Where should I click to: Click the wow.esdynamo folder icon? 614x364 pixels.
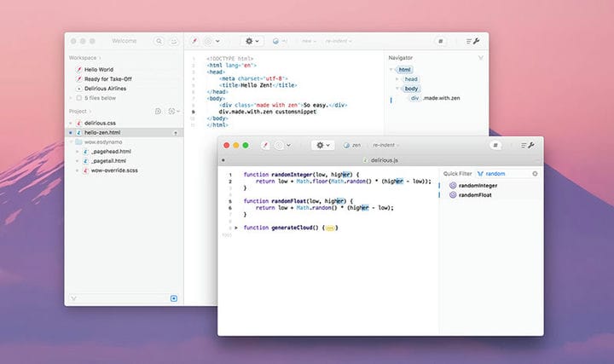[x=78, y=142]
